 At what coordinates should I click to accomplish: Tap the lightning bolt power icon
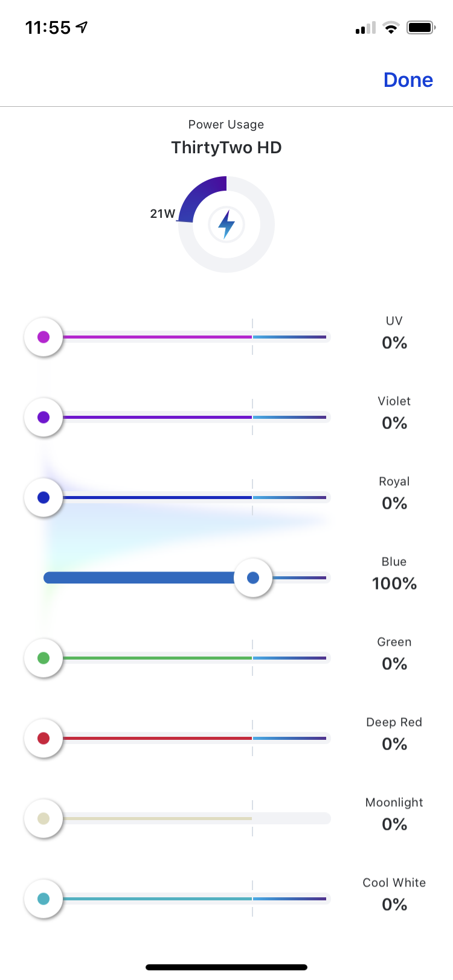click(226, 224)
